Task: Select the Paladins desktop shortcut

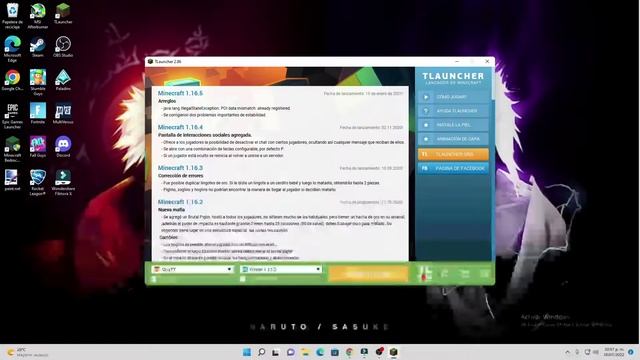Action: (x=63, y=80)
